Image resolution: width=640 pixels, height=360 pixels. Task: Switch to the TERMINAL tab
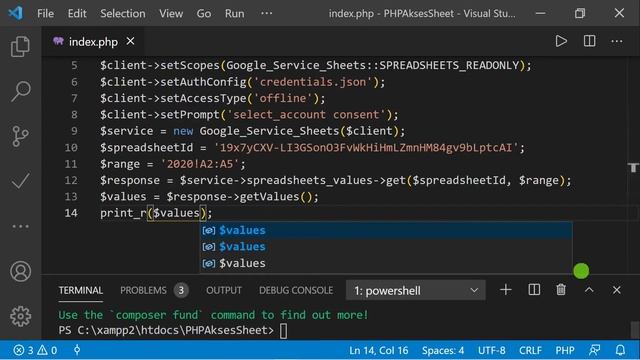click(80, 290)
